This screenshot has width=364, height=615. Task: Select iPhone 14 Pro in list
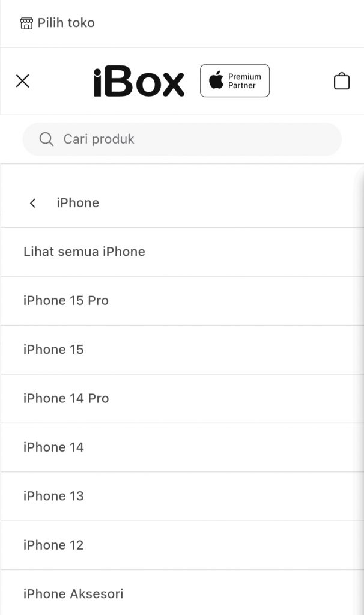pos(182,399)
